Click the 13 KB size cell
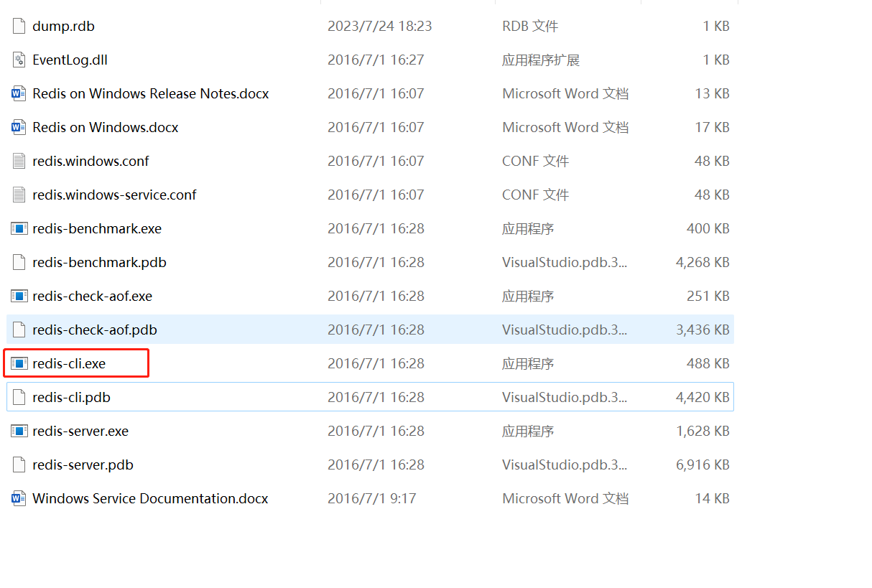 tap(712, 93)
